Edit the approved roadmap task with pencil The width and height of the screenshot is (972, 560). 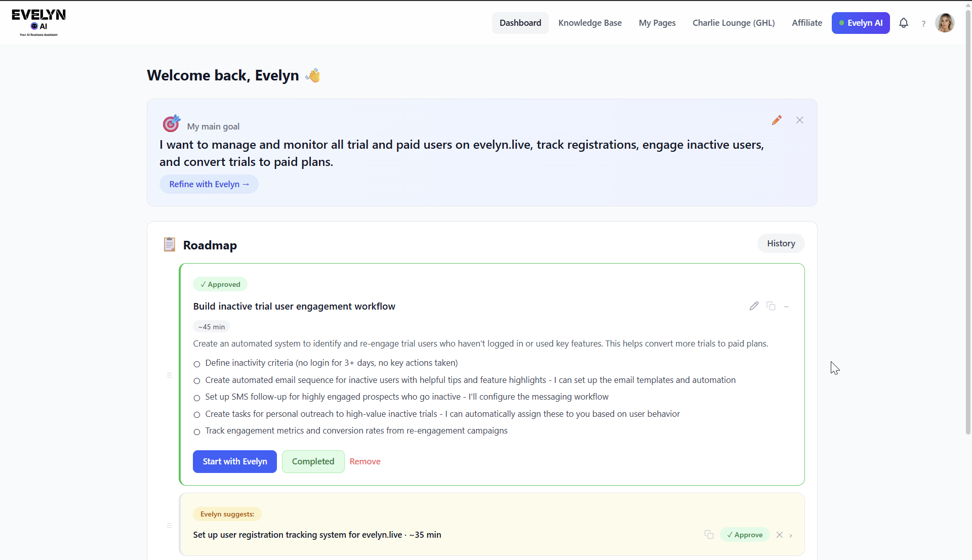tap(754, 306)
